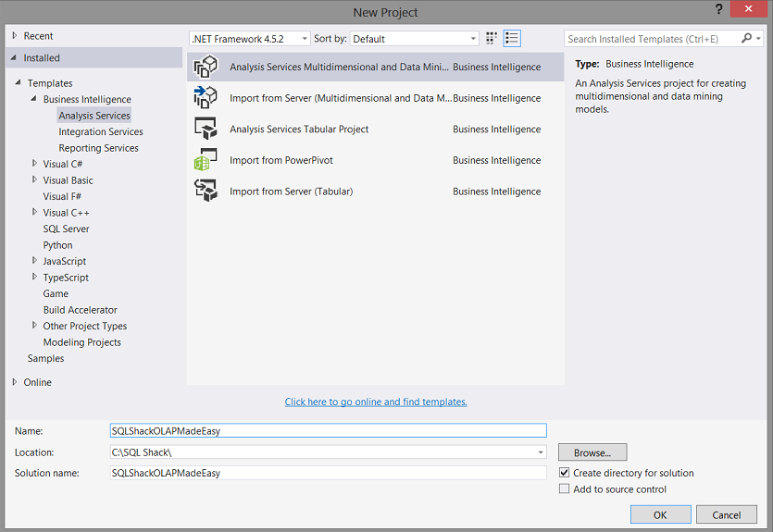Select Import from Server (Tabular) text
The image size is (773, 532).
coord(291,192)
